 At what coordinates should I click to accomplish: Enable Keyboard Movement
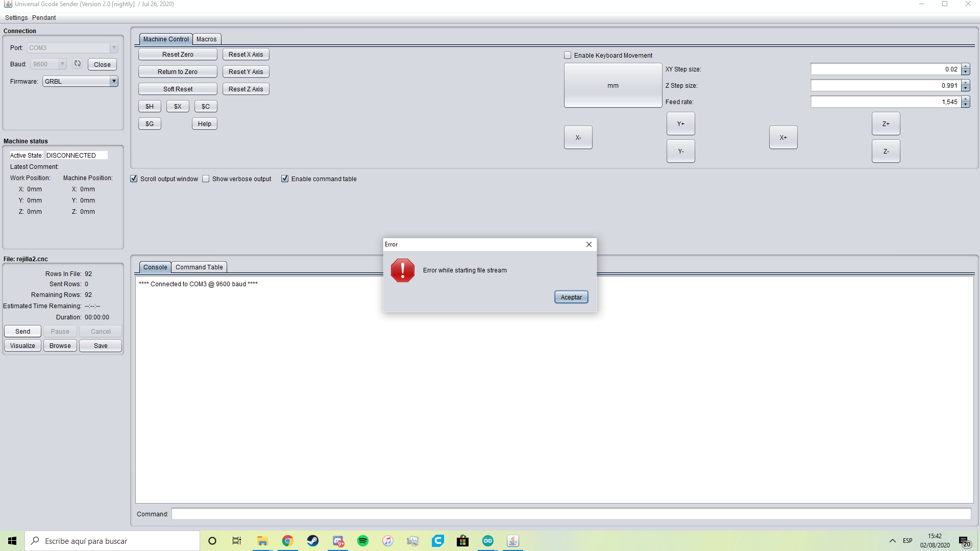point(567,55)
